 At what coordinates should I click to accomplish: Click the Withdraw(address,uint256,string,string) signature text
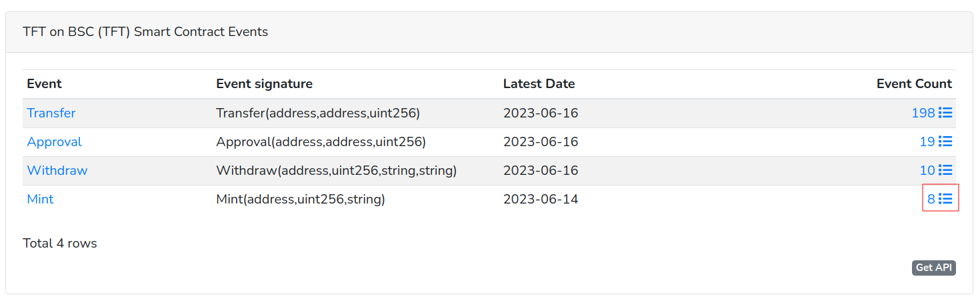pyautogui.click(x=336, y=170)
